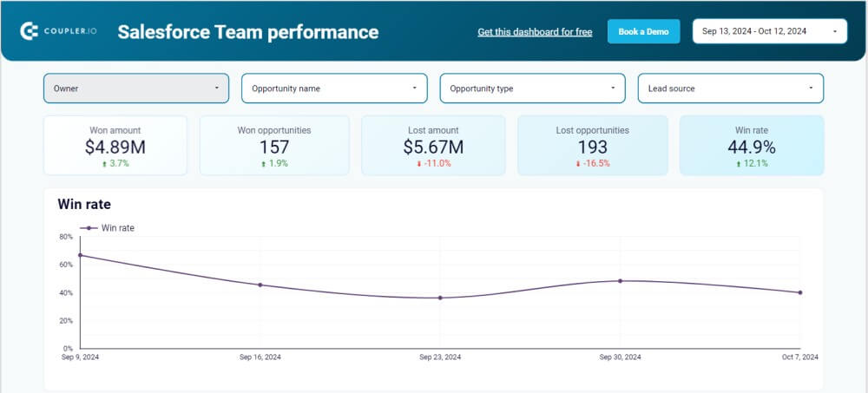Click the red down arrow under Lost amount
The image size is (868, 393).
click(419, 163)
